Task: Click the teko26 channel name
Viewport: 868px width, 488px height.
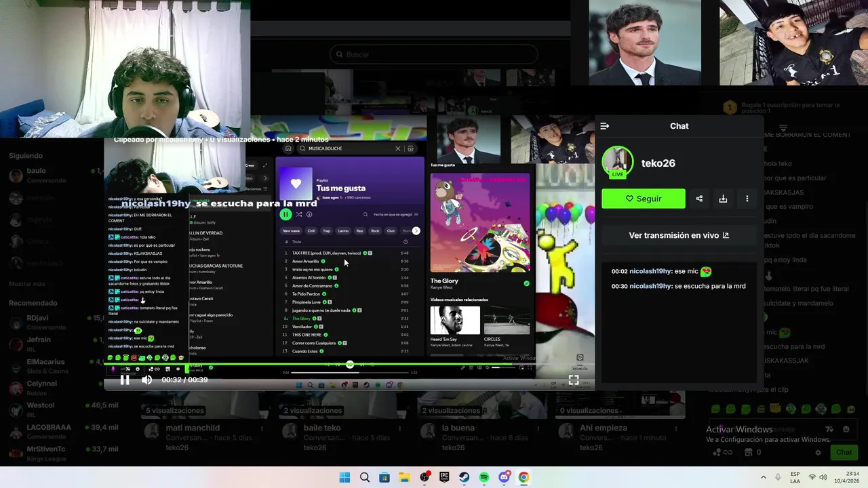Action: coord(658,163)
